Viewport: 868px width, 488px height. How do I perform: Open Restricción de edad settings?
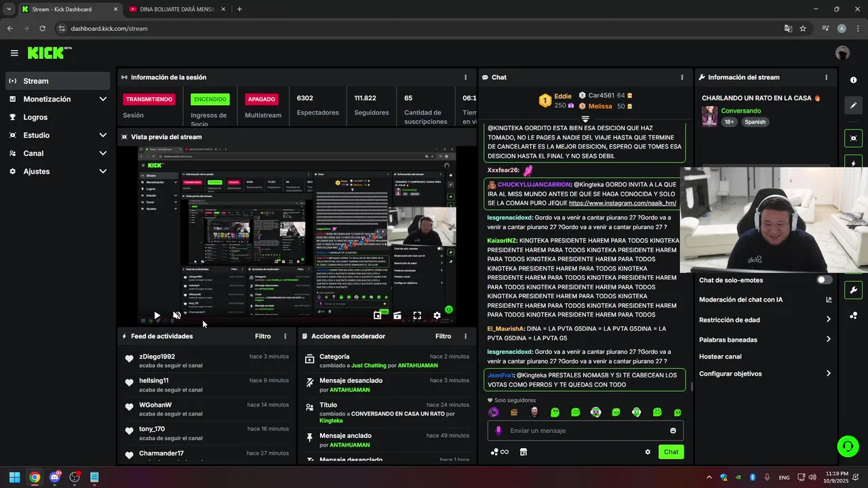click(765, 320)
